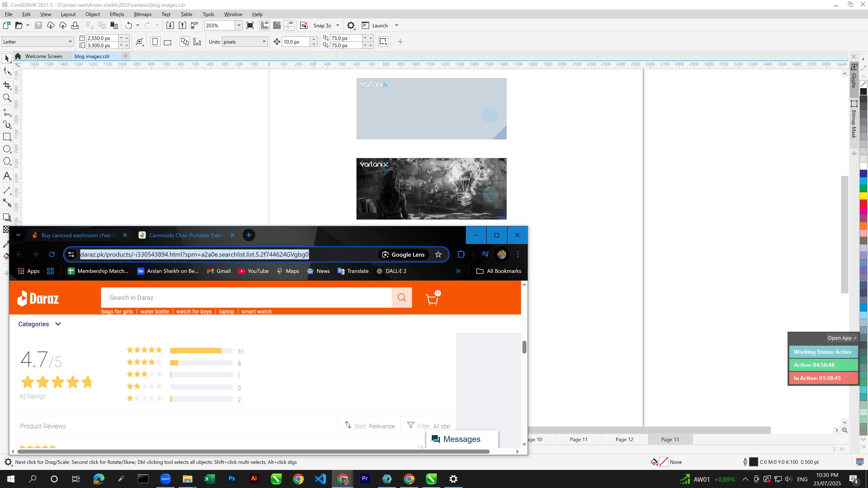This screenshot has width=868, height=488.
Task: Toggle Show guidelines button
Action: pos(289,25)
